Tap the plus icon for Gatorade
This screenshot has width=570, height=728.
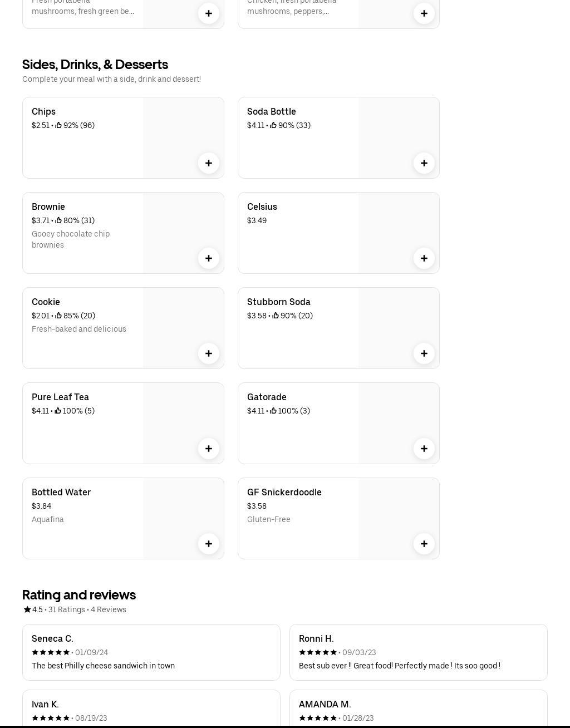pos(424,449)
